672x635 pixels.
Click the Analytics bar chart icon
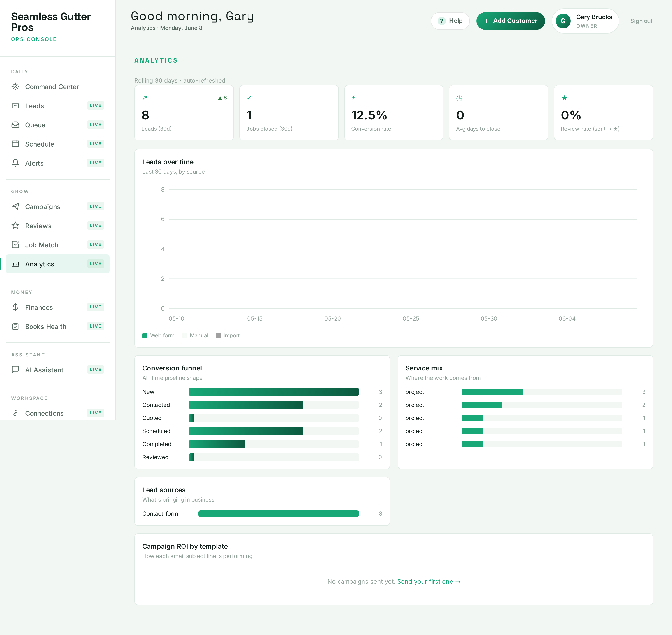15,264
